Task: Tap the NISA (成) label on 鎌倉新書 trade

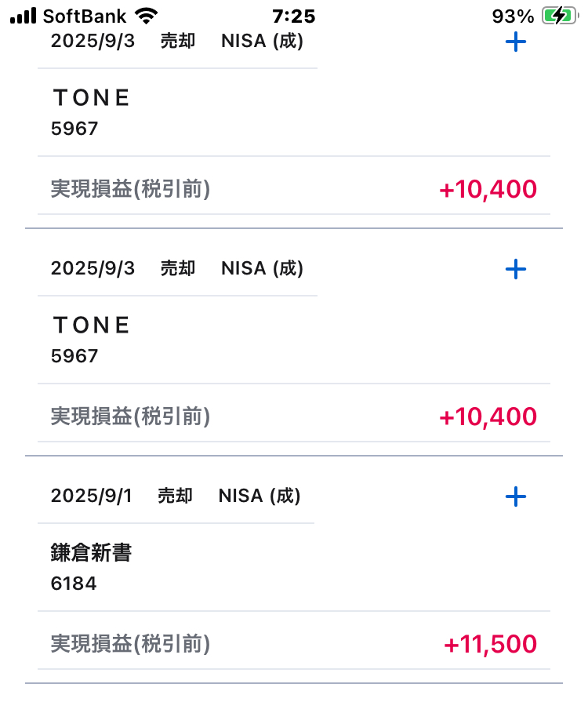Action: pos(260,496)
